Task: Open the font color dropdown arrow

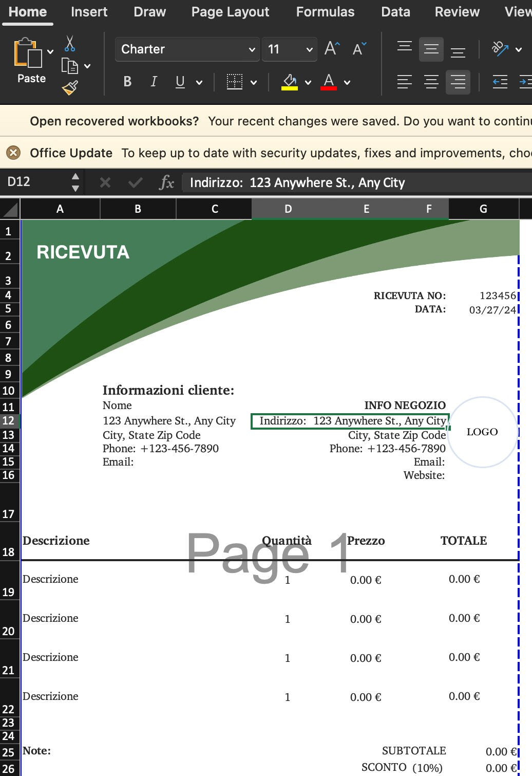Action: click(347, 82)
